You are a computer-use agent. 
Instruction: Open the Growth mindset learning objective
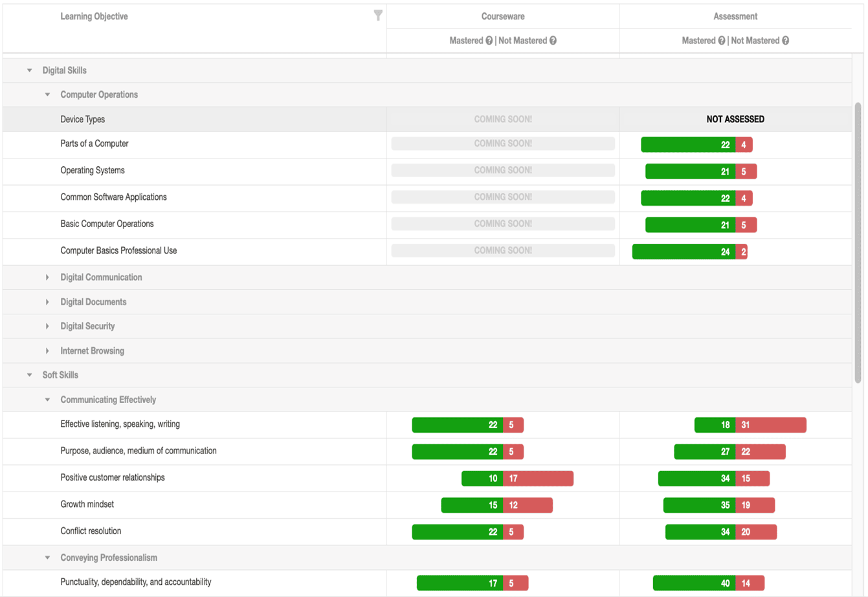pos(87,505)
